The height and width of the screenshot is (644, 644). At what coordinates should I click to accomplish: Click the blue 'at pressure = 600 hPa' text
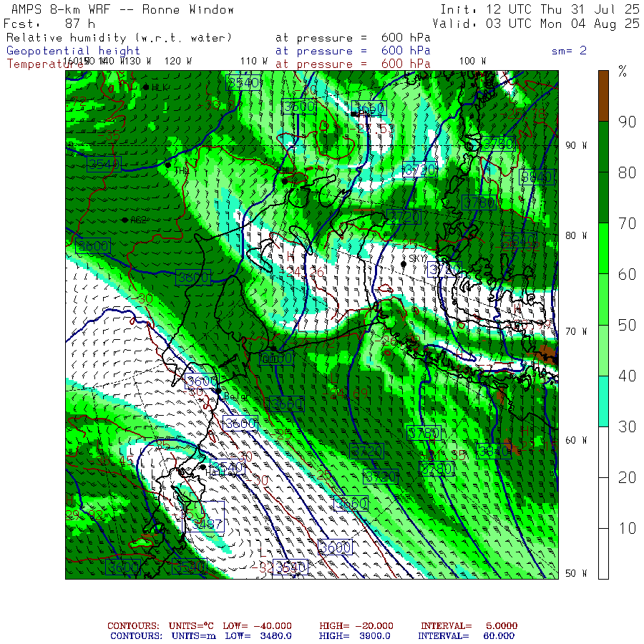coord(353,51)
